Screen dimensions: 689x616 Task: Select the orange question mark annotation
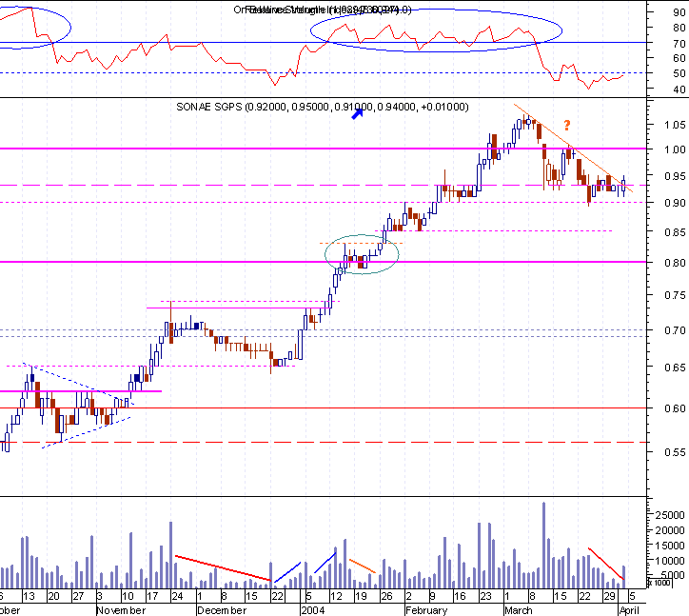coord(567,126)
